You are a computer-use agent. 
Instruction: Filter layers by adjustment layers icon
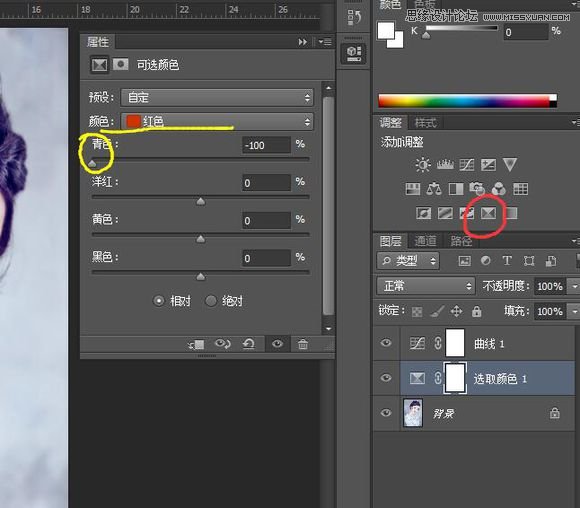pyautogui.click(x=486, y=261)
